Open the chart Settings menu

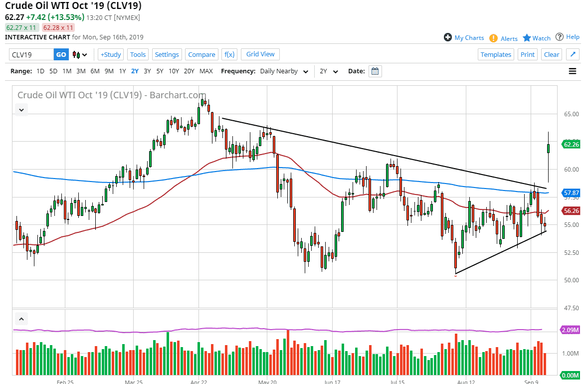pos(167,54)
